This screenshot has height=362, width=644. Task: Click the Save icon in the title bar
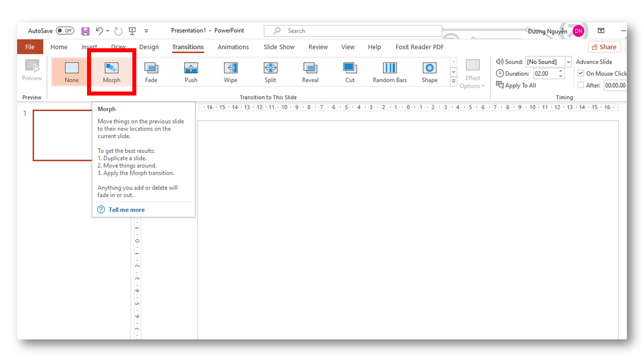pyautogui.click(x=86, y=31)
